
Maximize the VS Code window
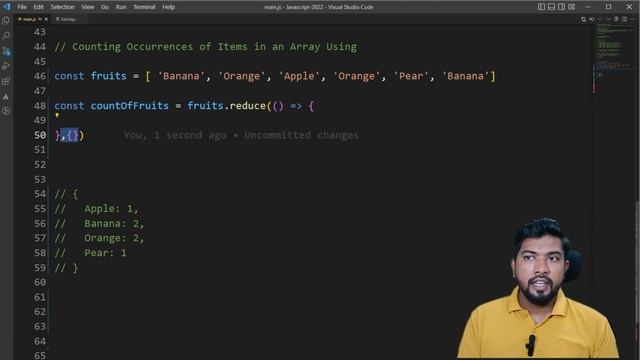click(609, 7)
